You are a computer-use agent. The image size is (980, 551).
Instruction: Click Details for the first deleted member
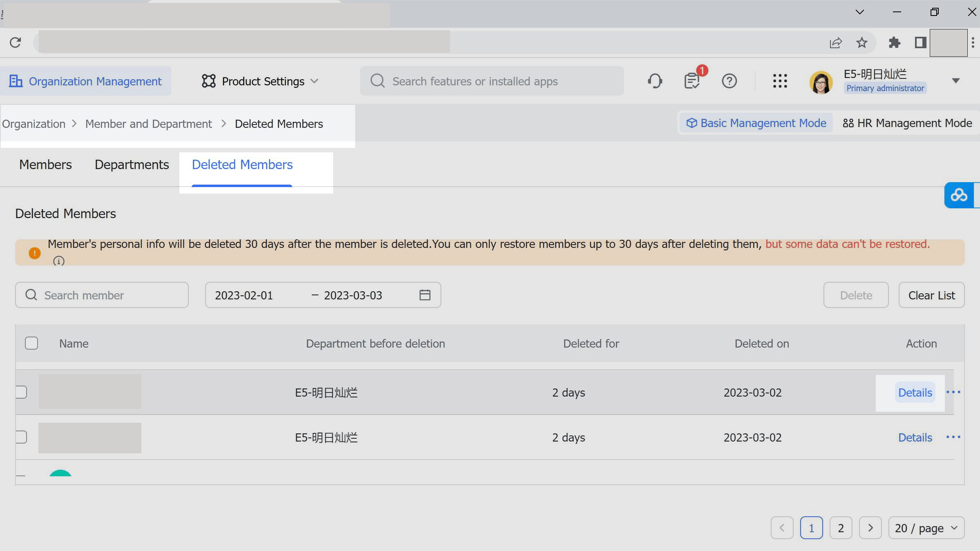tap(915, 392)
